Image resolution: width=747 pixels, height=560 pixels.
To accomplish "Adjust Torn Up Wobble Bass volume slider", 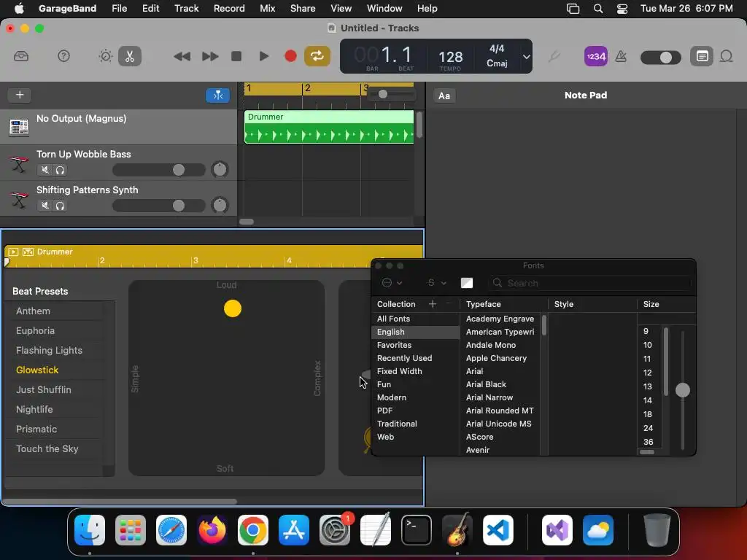I will click(158, 170).
